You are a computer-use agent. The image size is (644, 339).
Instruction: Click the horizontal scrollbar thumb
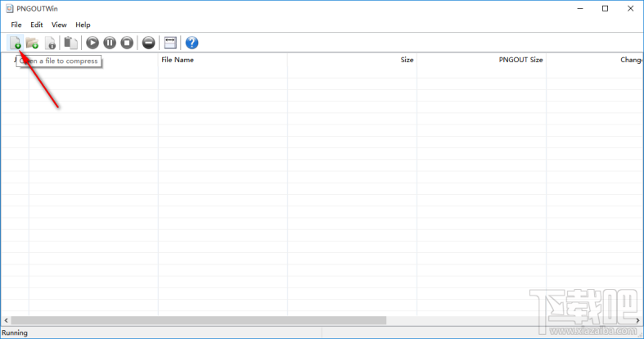click(198, 320)
